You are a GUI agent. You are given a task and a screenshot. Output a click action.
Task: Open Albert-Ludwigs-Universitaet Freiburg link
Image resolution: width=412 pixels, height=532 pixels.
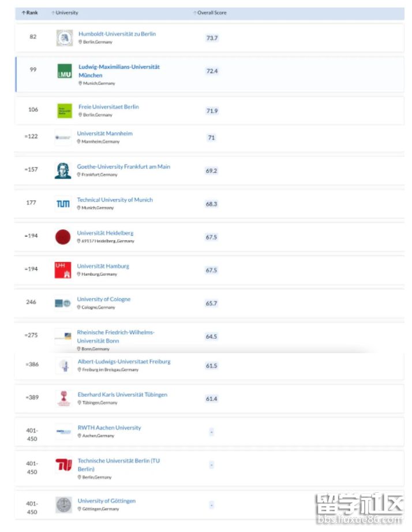[x=124, y=362]
